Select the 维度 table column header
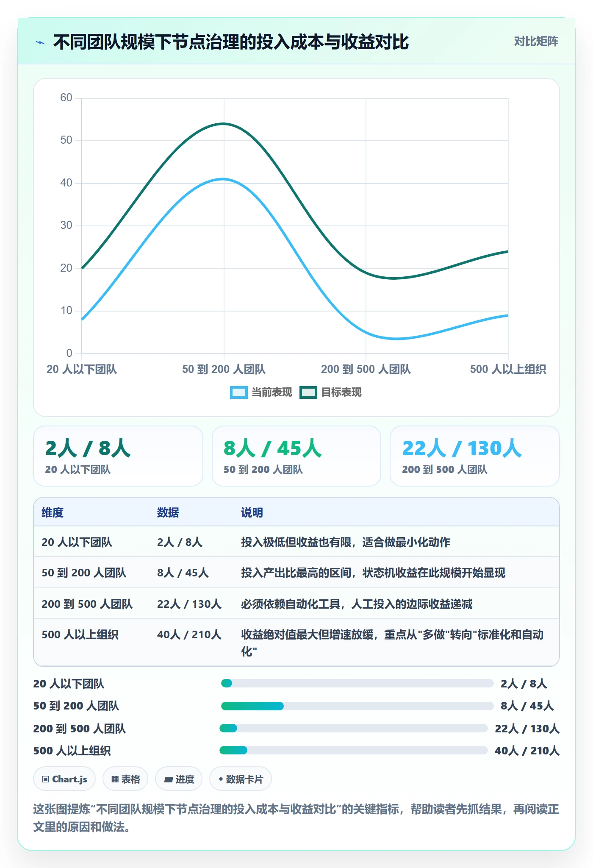The height and width of the screenshot is (868, 593). tap(53, 512)
